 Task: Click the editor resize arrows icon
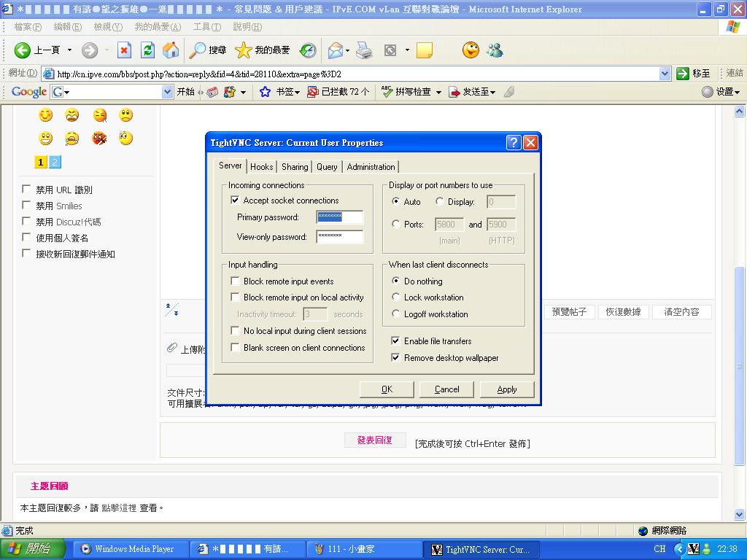click(172, 309)
